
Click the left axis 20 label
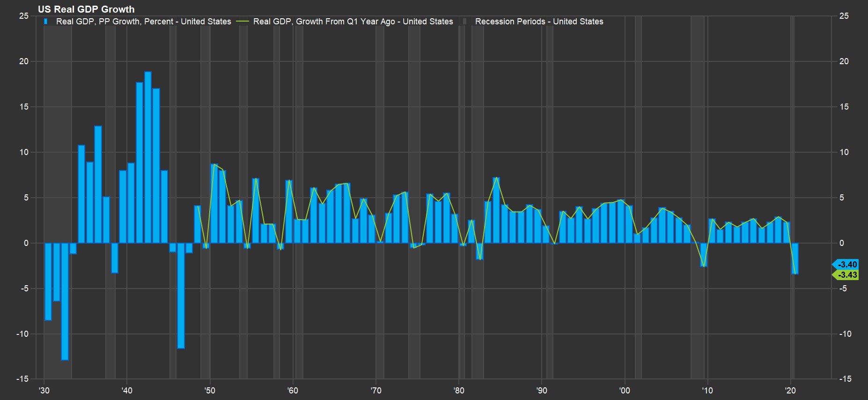24,61
